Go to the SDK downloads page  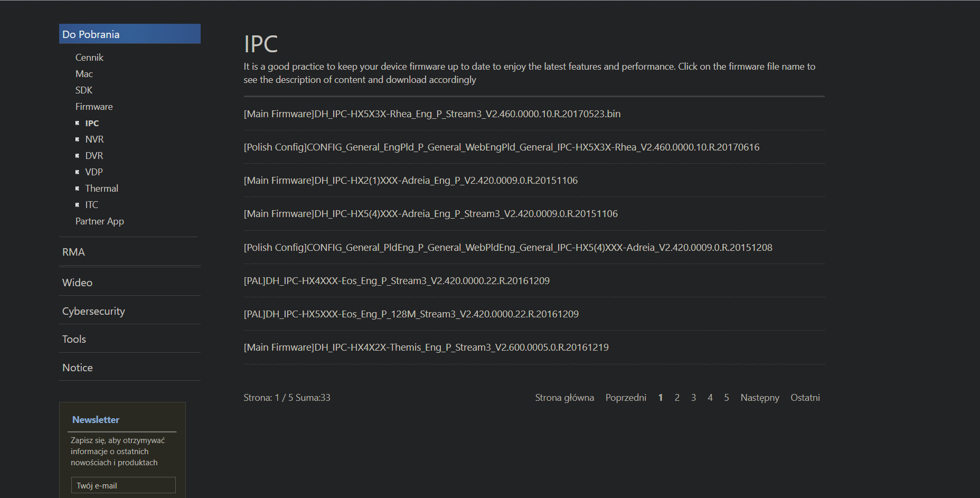tap(84, 90)
